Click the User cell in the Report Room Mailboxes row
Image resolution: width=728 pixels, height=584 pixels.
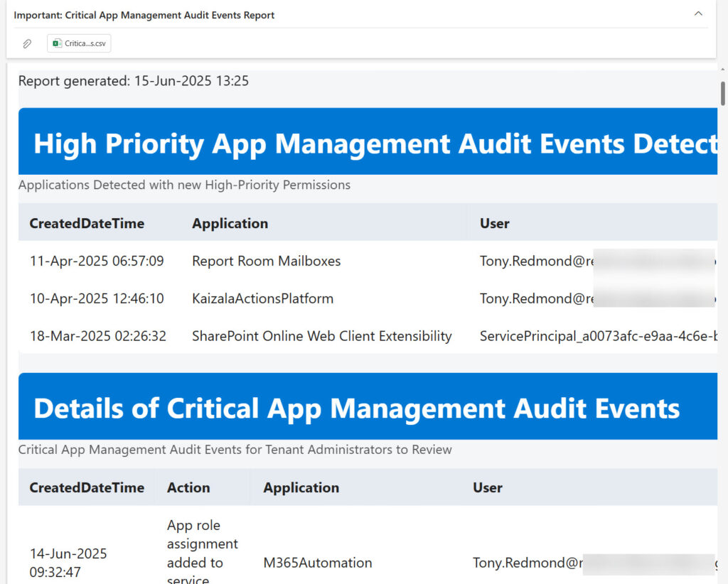pos(598,261)
